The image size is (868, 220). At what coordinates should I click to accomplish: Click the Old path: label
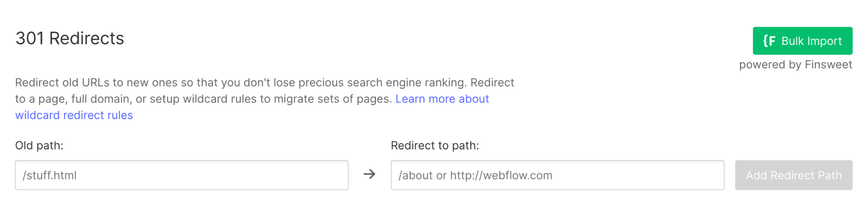[39, 146]
